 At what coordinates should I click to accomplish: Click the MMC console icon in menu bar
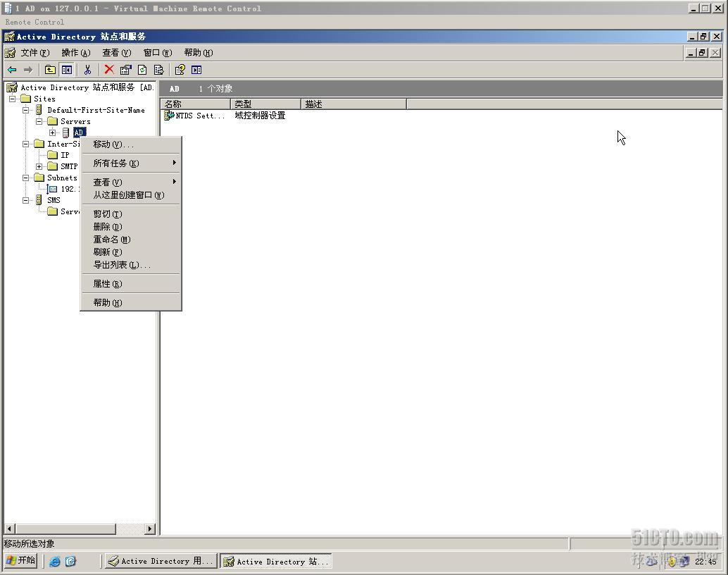click(10, 53)
